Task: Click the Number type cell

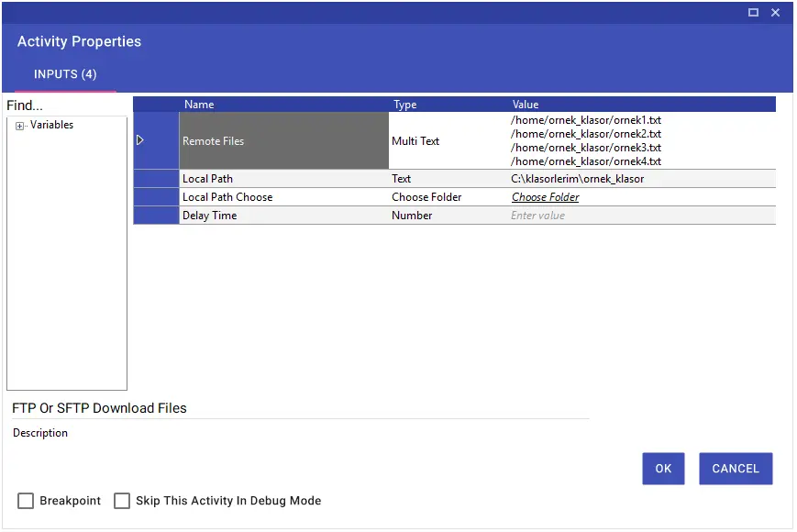Action: tap(448, 216)
